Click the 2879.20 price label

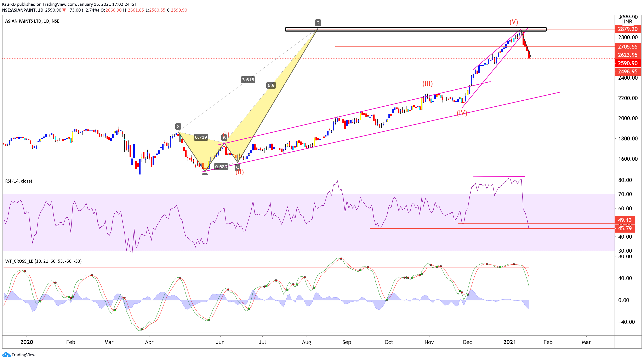pyautogui.click(x=627, y=29)
